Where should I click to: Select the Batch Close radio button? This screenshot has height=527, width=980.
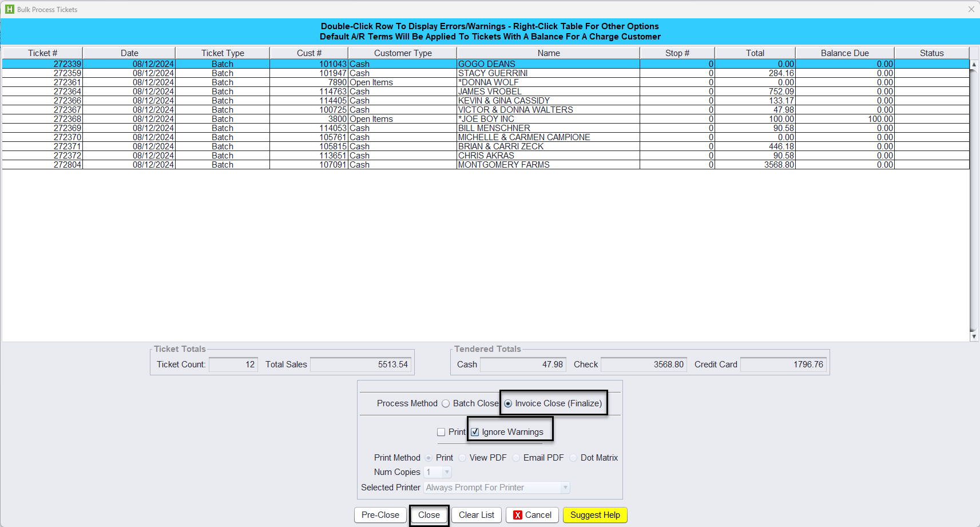tap(446, 403)
